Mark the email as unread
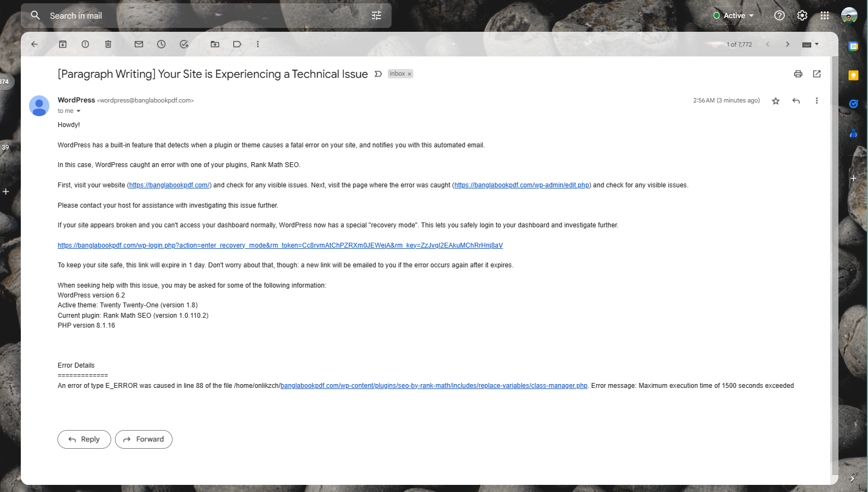 coord(139,44)
